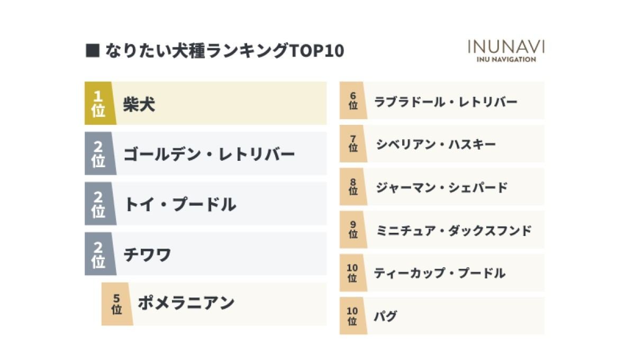Click the 2位 badge beside チワワ

click(99, 254)
